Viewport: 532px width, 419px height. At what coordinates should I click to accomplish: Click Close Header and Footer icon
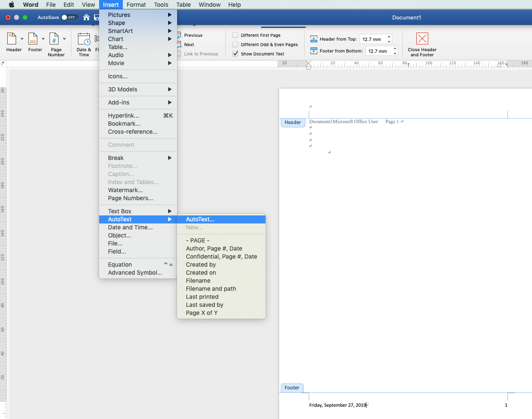[x=422, y=39]
